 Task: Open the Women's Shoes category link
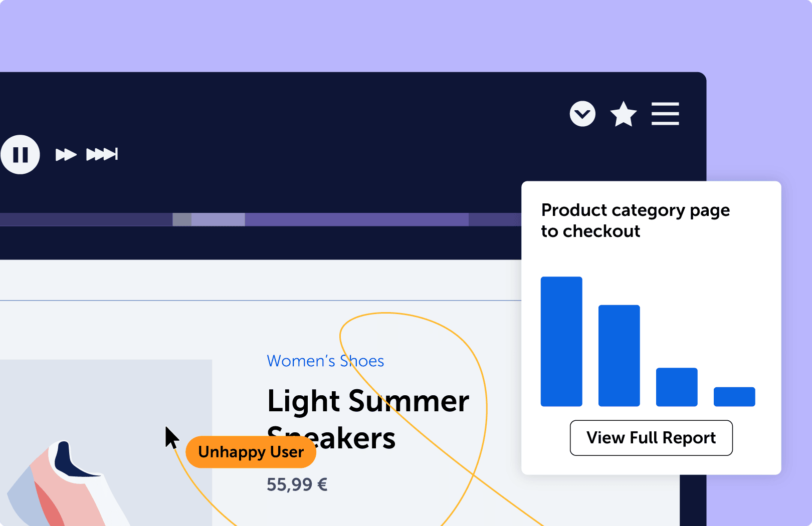tap(325, 361)
